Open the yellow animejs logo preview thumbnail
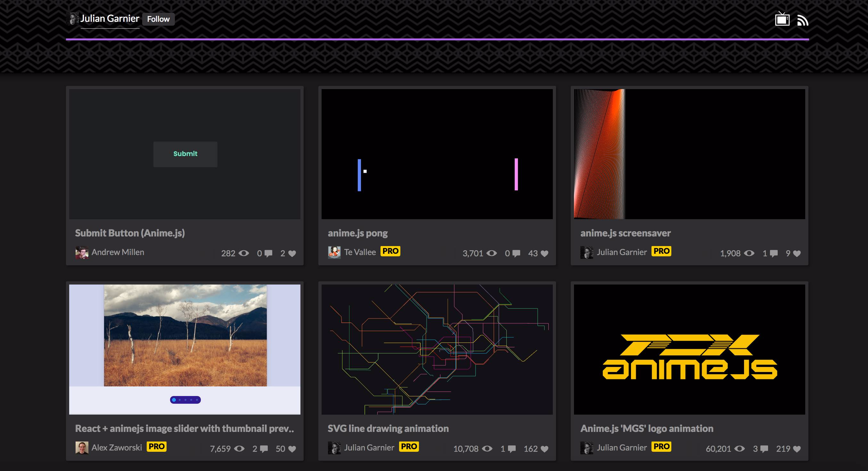The height and width of the screenshot is (471, 868). (x=689, y=349)
